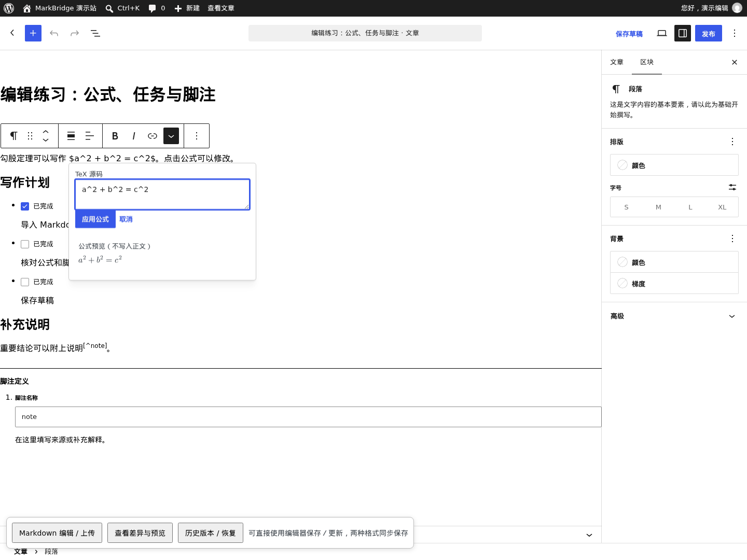Uncheck the 已完成 box for 导入 Markdown
The height and width of the screenshot is (560, 747).
(25, 206)
